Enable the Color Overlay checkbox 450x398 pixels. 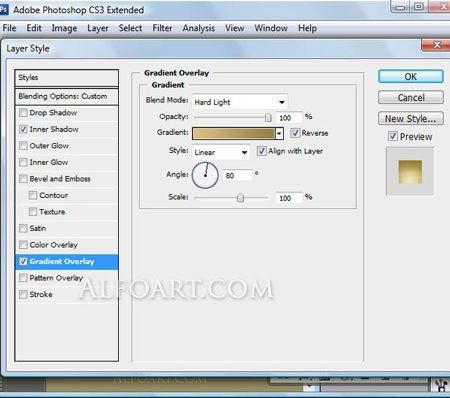point(23,245)
